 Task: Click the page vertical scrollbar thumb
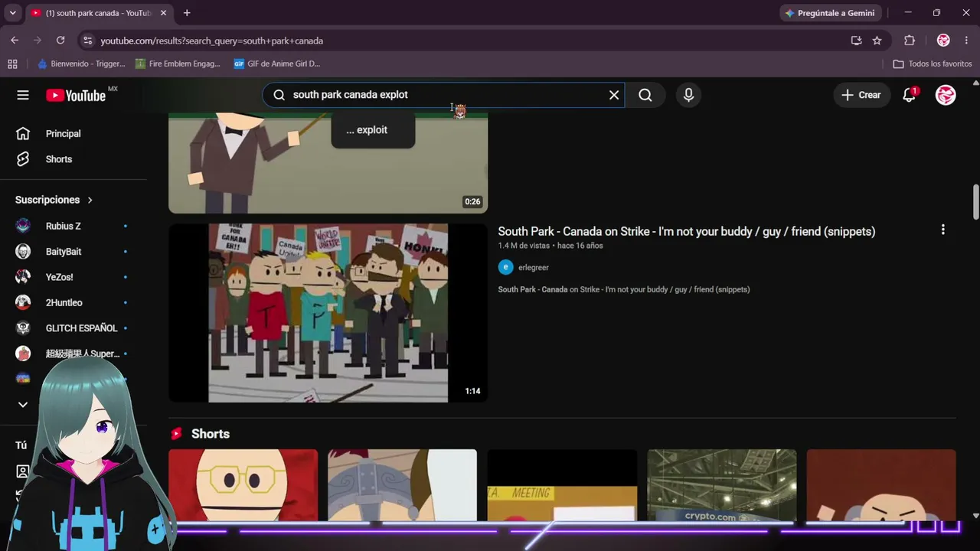click(975, 201)
